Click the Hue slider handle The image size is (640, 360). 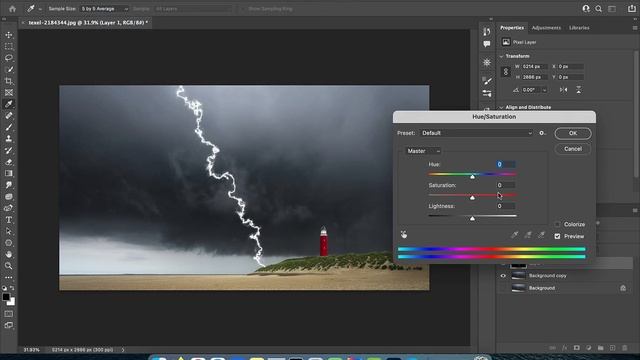tap(472, 177)
